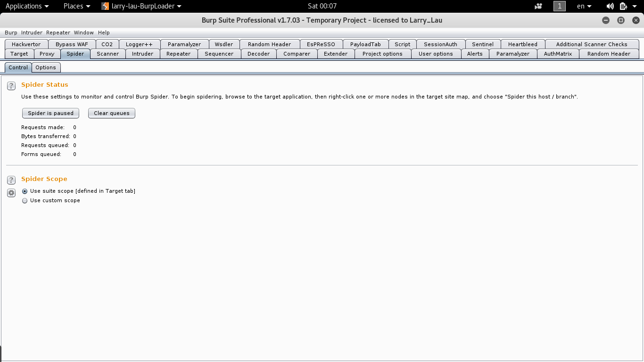Click the screen recorder camera icon
Screen dimensions: 644x362
(x=538, y=6)
